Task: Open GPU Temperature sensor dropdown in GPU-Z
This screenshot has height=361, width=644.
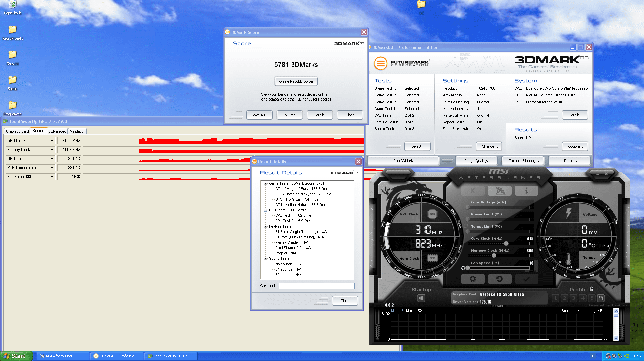Action: pyautogui.click(x=52, y=159)
